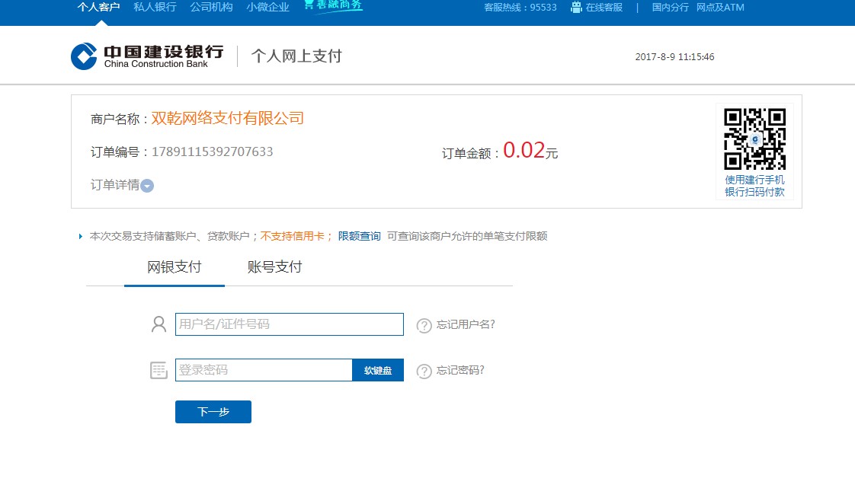
Task: Click the user avatar icon beside username field
Action: click(x=159, y=324)
